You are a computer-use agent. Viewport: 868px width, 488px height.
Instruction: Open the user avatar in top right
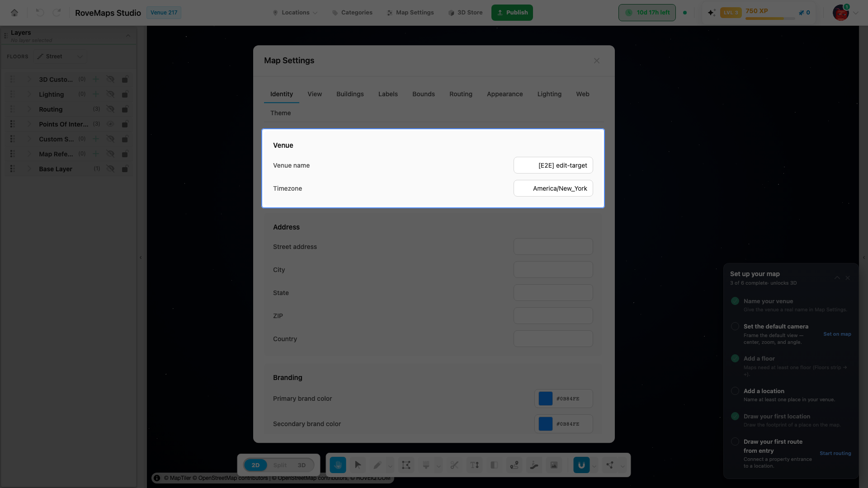[841, 13]
